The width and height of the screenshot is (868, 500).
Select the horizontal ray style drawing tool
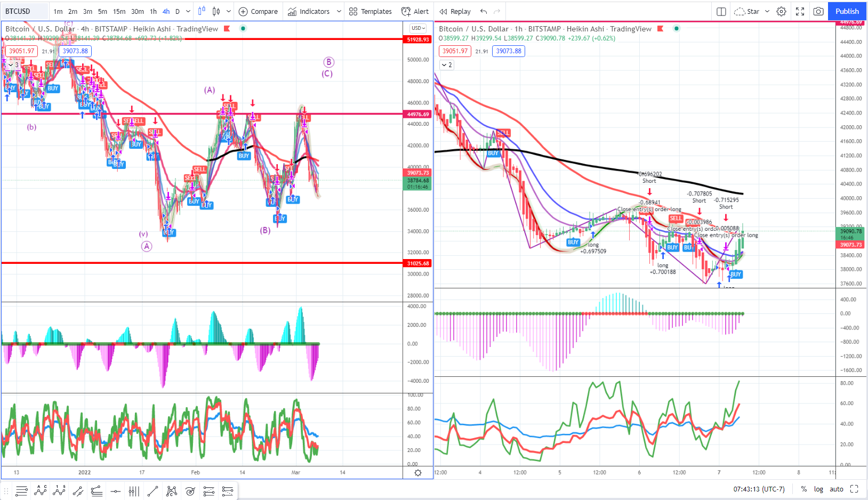coord(21,491)
